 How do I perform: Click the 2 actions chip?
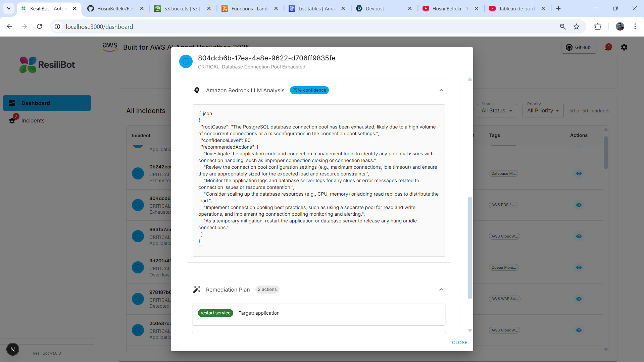coord(267,290)
